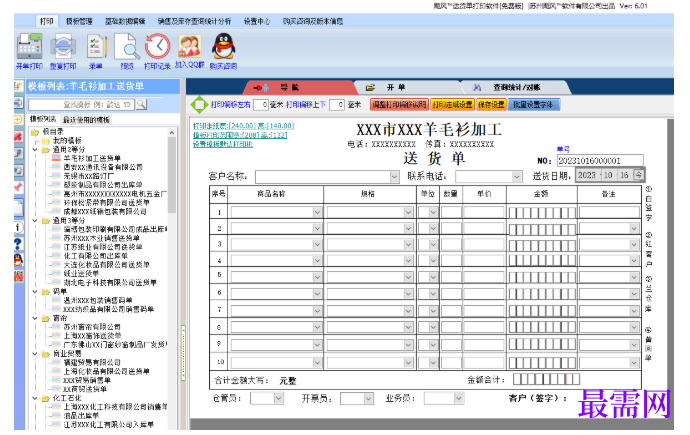The width and height of the screenshot is (690, 435).
Task: Open the 业务员 dropdown
Action: [459, 398]
